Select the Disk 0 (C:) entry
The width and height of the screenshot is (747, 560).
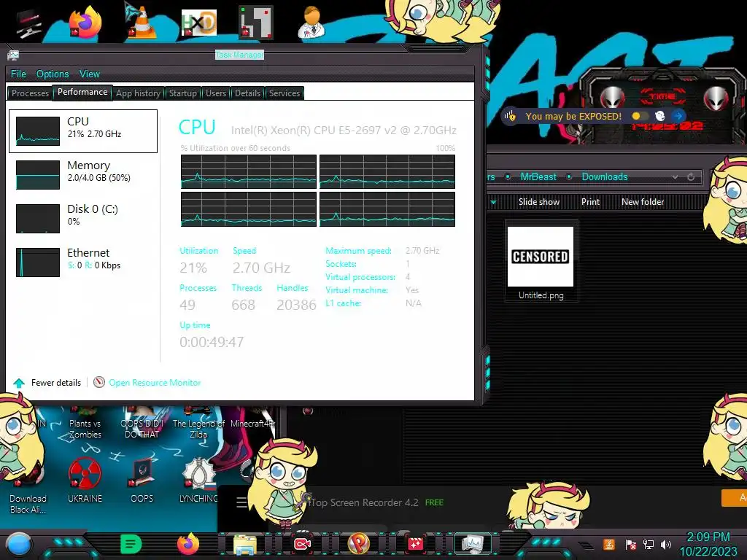(x=83, y=219)
